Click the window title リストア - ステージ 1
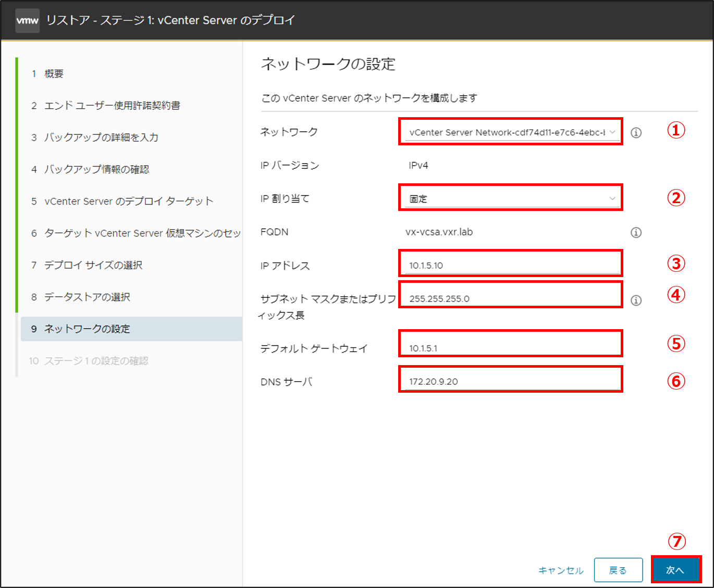This screenshot has width=714, height=588. click(170, 20)
